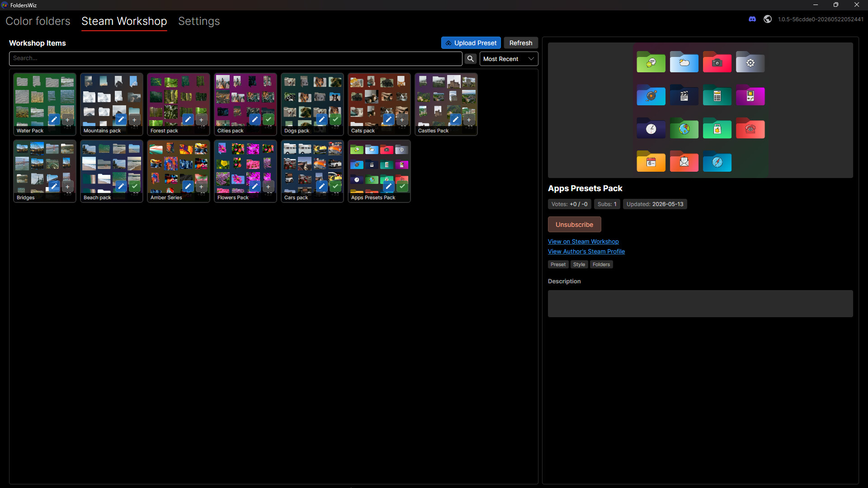Select the Steam Workshop tab

[x=124, y=21]
